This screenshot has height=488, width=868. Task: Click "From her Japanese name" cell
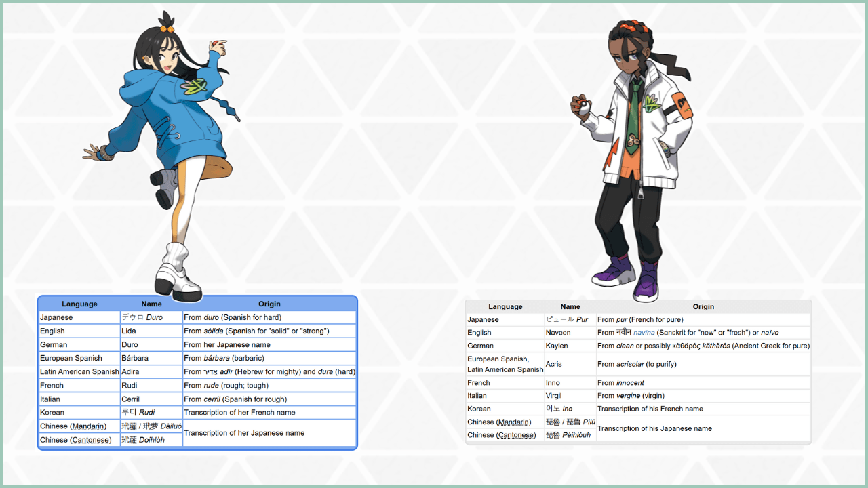269,344
